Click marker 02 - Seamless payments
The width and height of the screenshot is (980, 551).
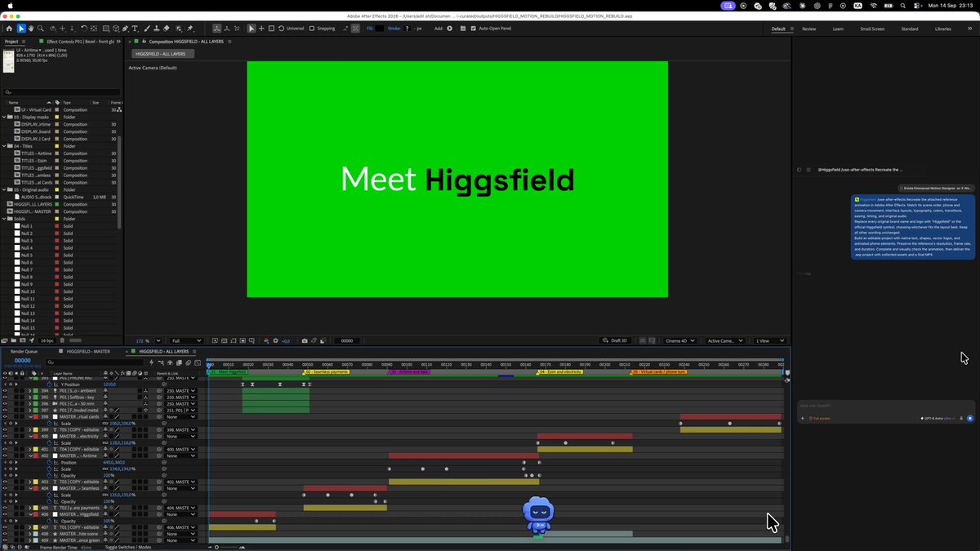(326, 371)
